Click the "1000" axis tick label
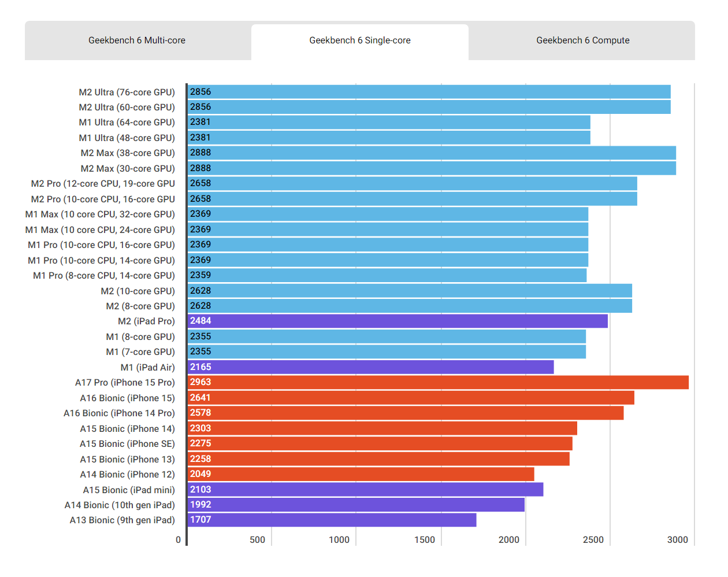Viewport: 728px width, 577px height. click(x=339, y=540)
